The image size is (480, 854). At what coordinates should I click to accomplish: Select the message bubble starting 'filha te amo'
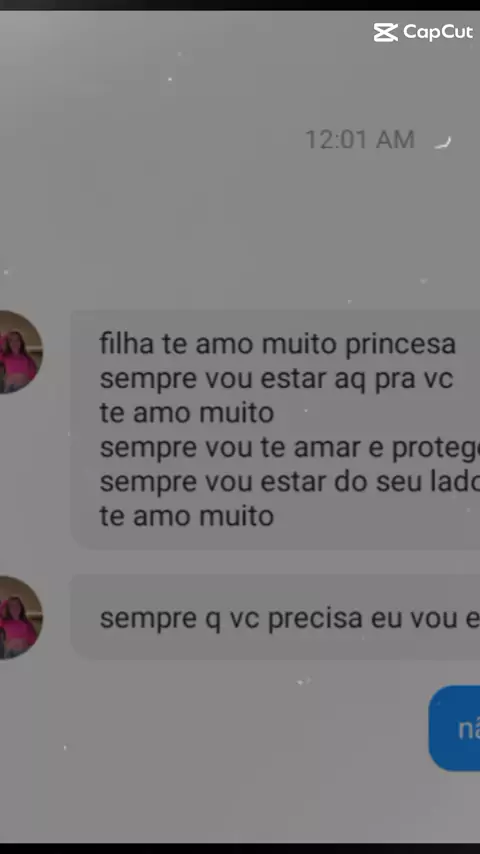click(275, 430)
